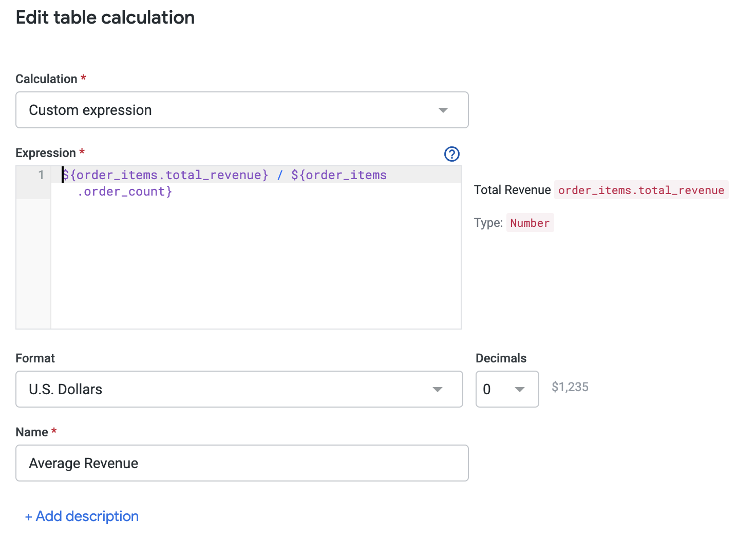Click the order_items.total_revenue reference chip
756x539 pixels.
641,190
